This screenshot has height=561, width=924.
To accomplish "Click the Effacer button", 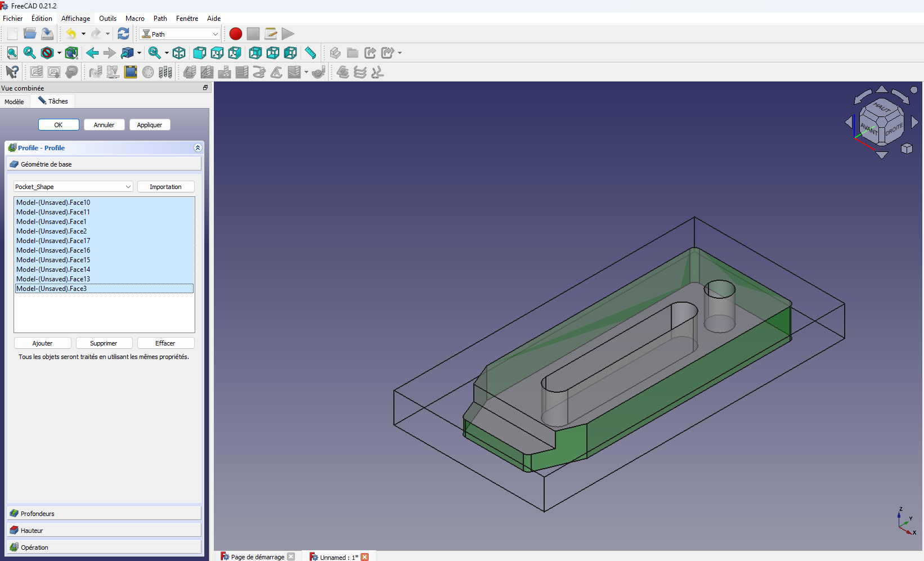I will 165,343.
